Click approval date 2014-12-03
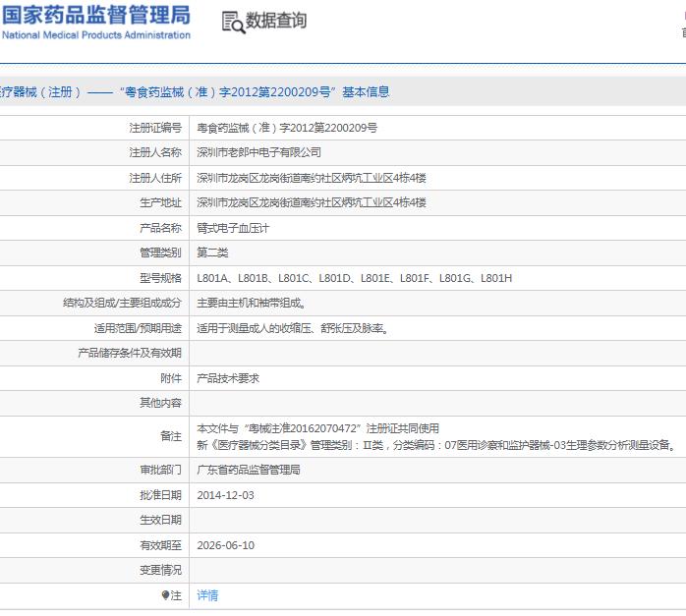Image resolution: width=686 pixels, height=616 pixels. 225,495
